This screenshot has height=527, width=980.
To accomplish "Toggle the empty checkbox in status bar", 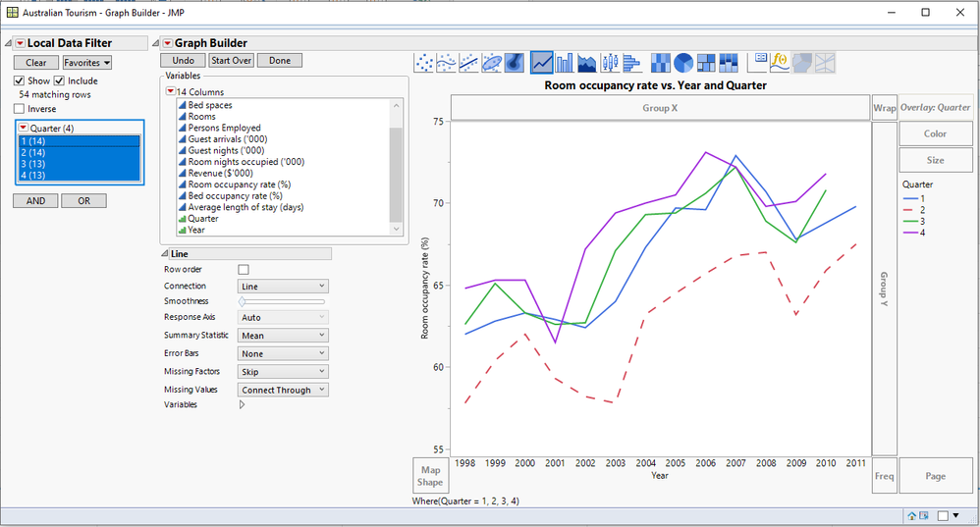I will 943,516.
